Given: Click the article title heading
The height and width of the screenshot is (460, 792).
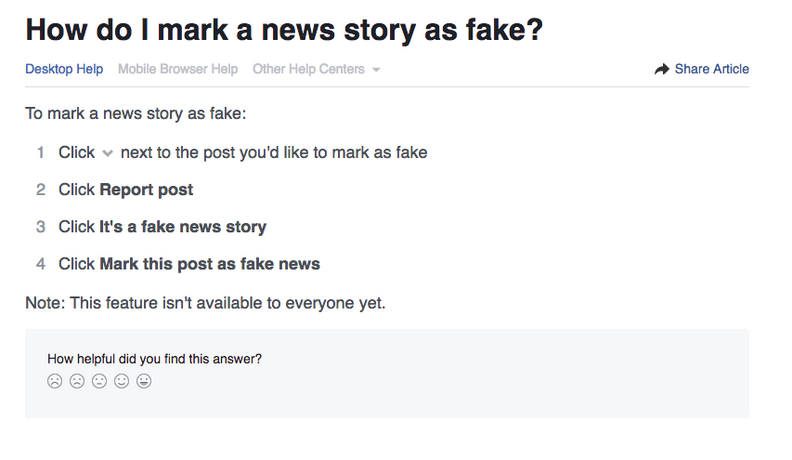Looking at the screenshot, I should coord(284,29).
